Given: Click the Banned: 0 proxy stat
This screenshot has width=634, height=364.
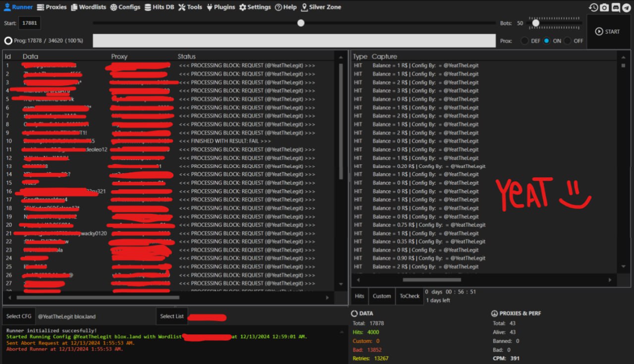Looking at the screenshot, I should (506, 341).
